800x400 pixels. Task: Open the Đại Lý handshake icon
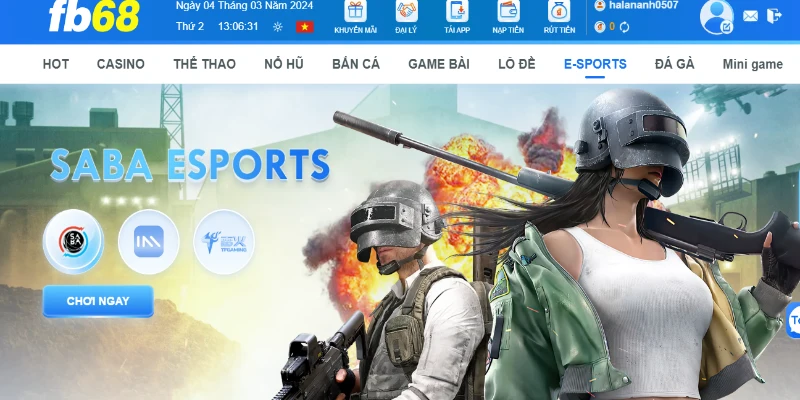pyautogui.click(x=406, y=11)
